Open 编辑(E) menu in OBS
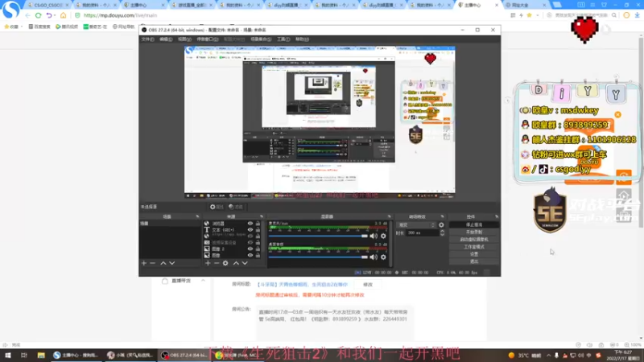The image size is (644, 362). [166, 39]
